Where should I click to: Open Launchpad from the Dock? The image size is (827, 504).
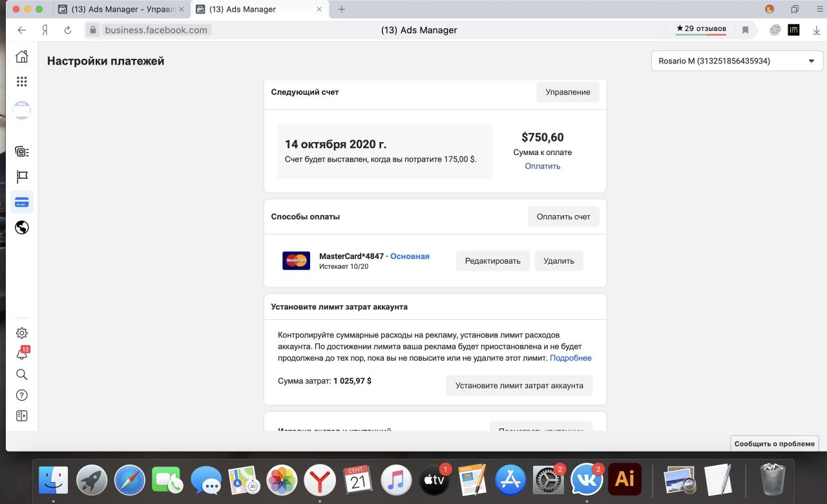pyautogui.click(x=92, y=480)
